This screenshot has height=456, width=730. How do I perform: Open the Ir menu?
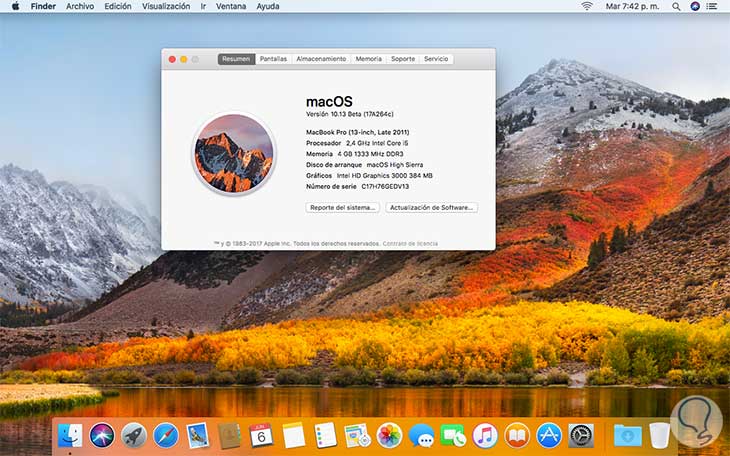tap(203, 7)
